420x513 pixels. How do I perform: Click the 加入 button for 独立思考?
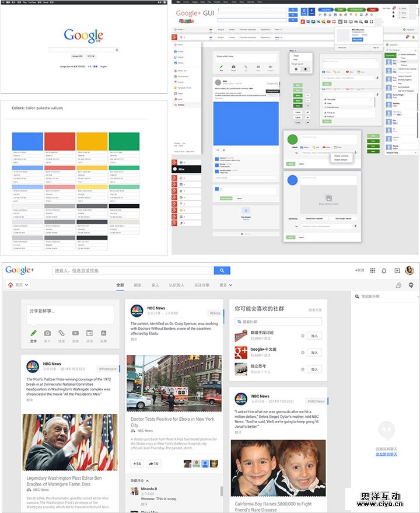point(314,369)
